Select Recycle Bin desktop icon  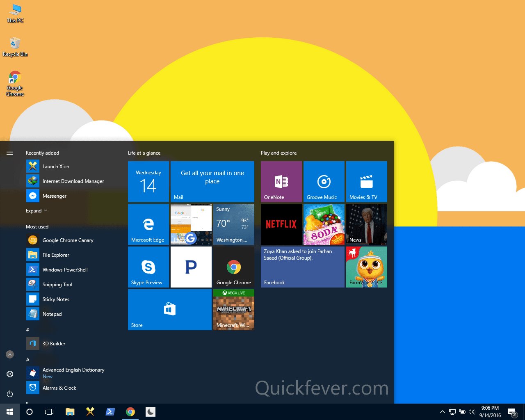coord(15,47)
